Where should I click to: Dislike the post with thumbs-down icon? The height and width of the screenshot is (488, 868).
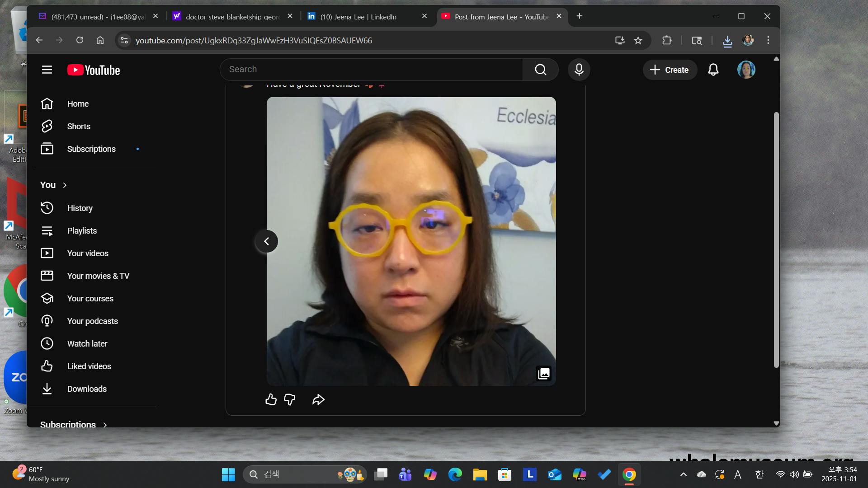[x=289, y=399]
